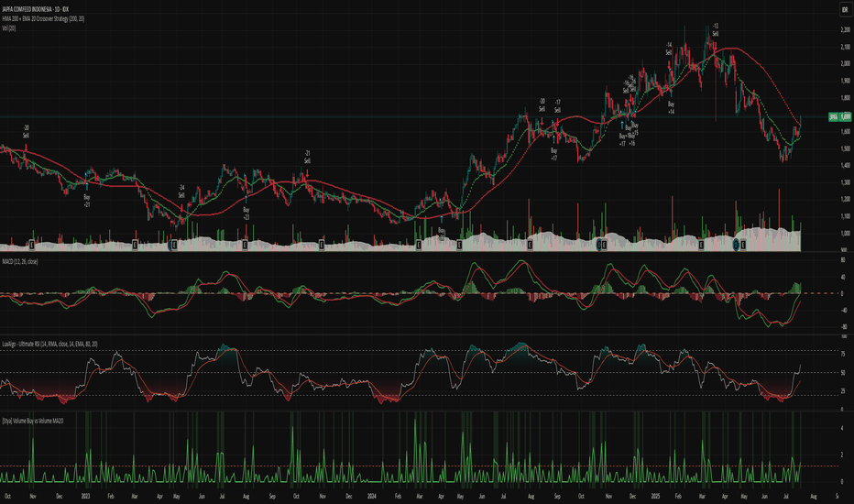Click the 2023 label on time axis
Image resolution: width=854 pixels, height=504 pixels.
[85, 497]
